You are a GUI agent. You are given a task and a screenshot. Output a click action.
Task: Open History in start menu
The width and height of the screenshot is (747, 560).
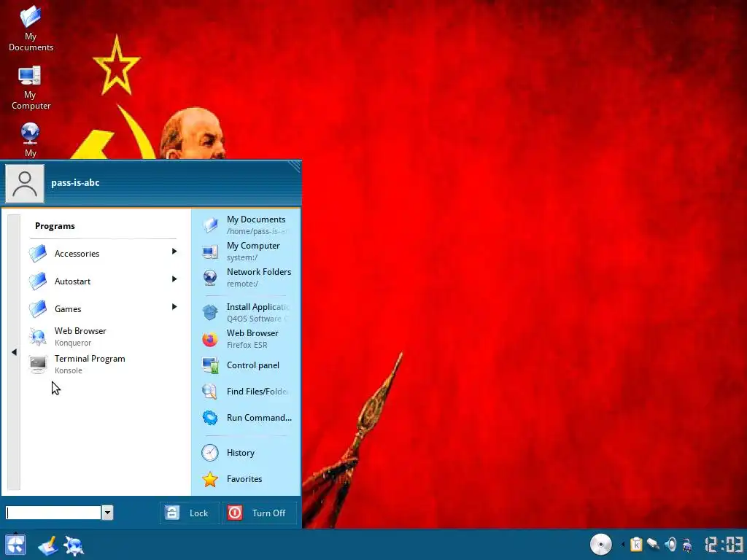(x=247, y=453)
